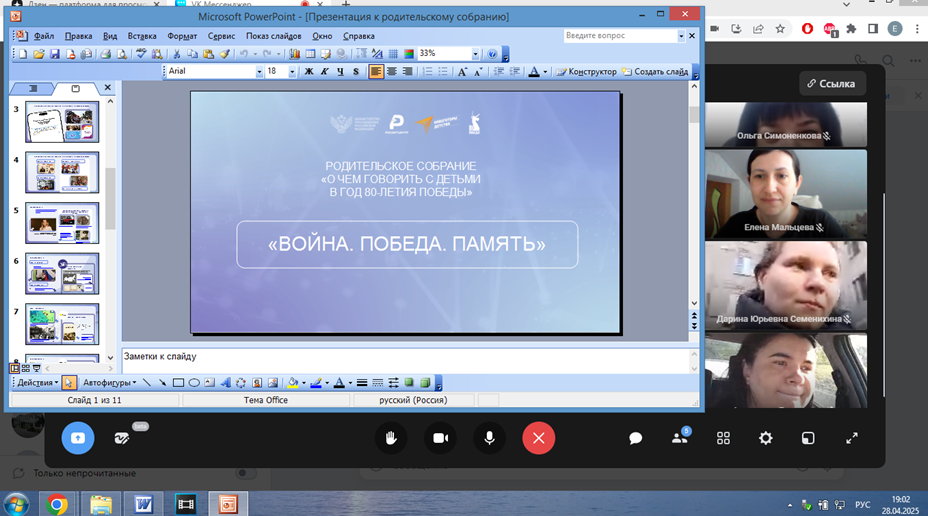
Task: Open the 'Введите вопрос' help dropdown arrow
Action: click(x=681, y=36)
